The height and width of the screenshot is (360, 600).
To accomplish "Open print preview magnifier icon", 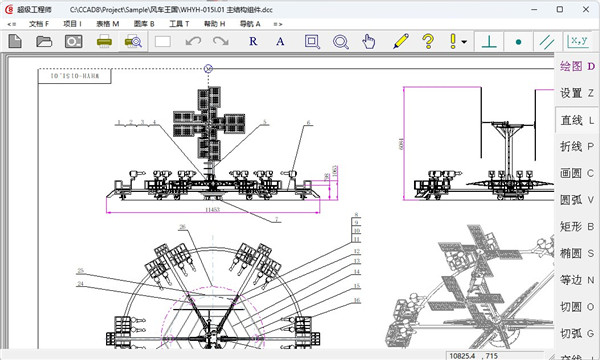I will pyautogui.click(x=133, y=41).
